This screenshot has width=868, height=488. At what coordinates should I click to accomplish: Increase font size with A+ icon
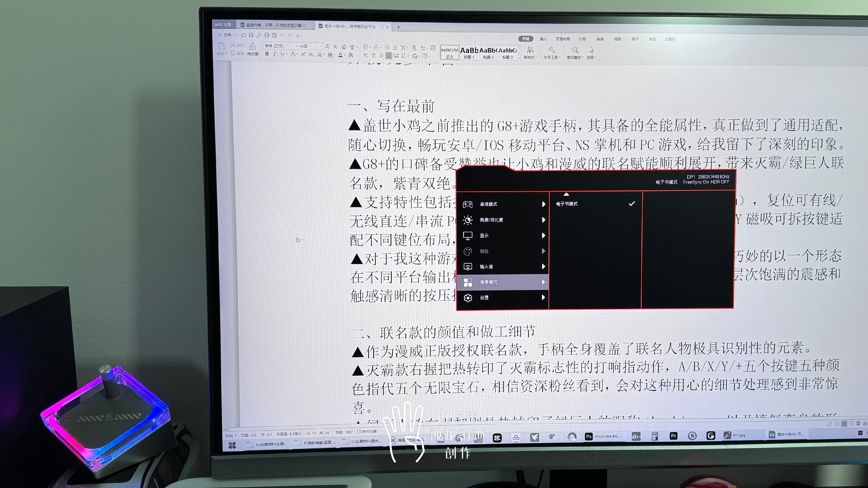click(327, 47)
